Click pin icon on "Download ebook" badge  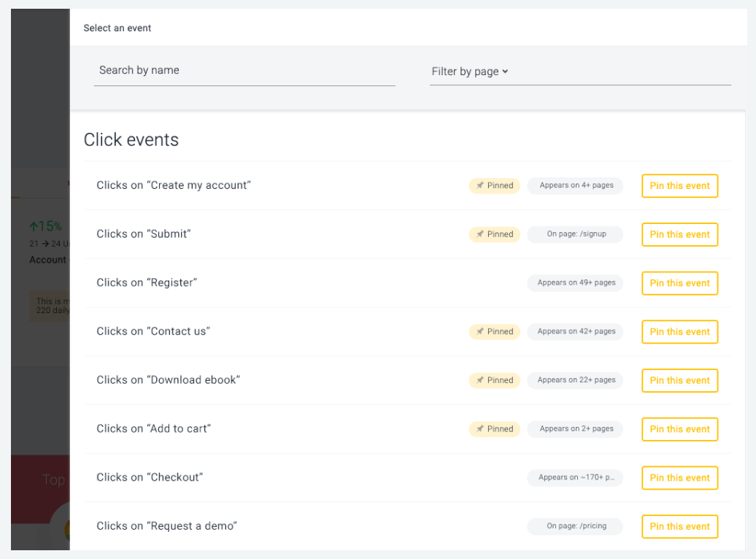pos(480,380)
